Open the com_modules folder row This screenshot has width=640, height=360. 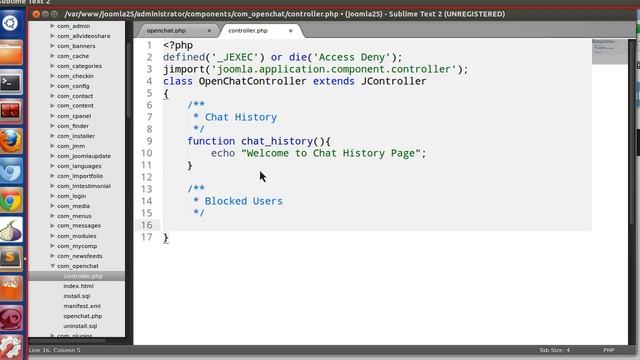[77, 236]
